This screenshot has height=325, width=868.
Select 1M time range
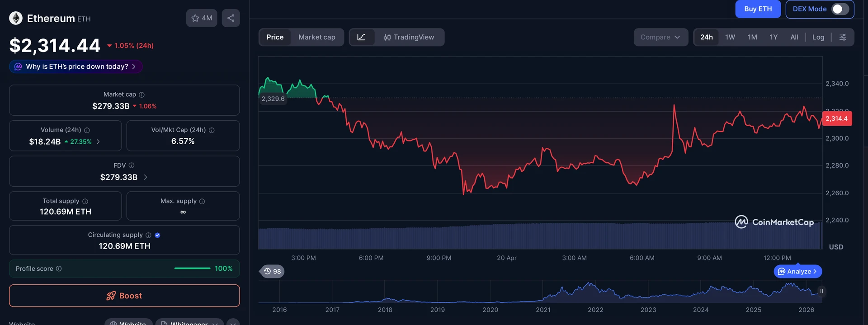[x=752, y=37]
